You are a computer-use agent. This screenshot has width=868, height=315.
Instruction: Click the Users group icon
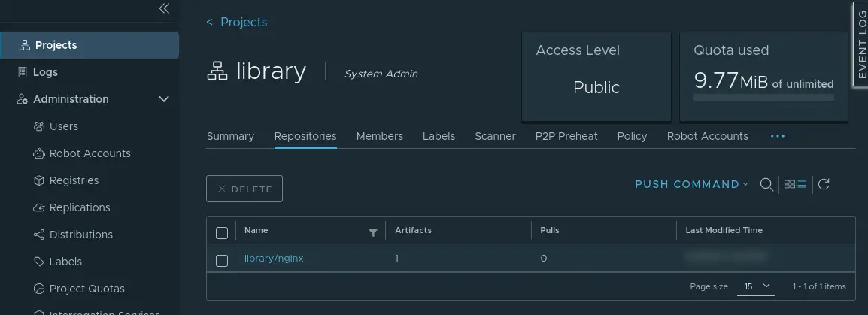pyautogui.click(x=39, y=126)
